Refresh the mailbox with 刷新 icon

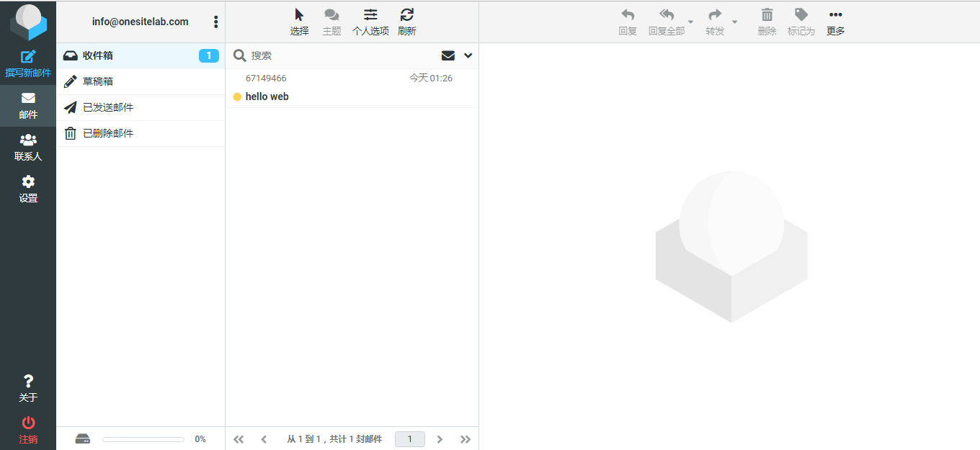406,15
